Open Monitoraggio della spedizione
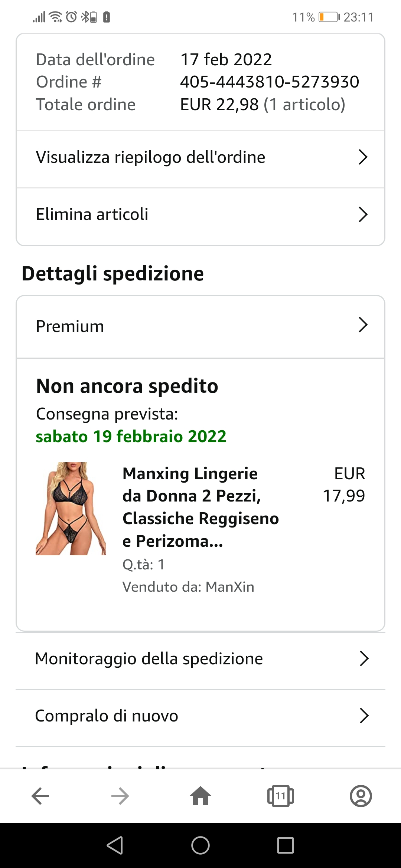 (149, 659)
